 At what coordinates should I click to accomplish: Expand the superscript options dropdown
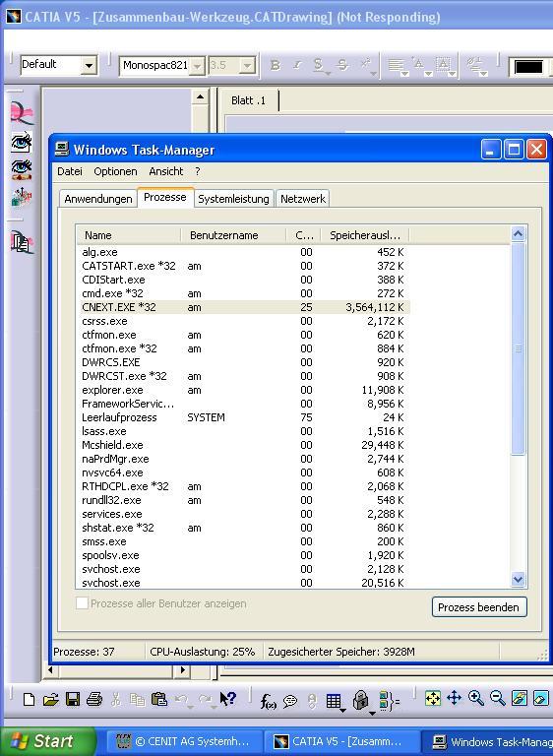[374, 74]
